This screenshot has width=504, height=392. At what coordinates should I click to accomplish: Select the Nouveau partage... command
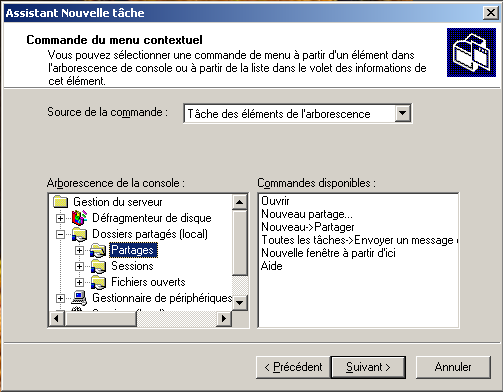307,214
